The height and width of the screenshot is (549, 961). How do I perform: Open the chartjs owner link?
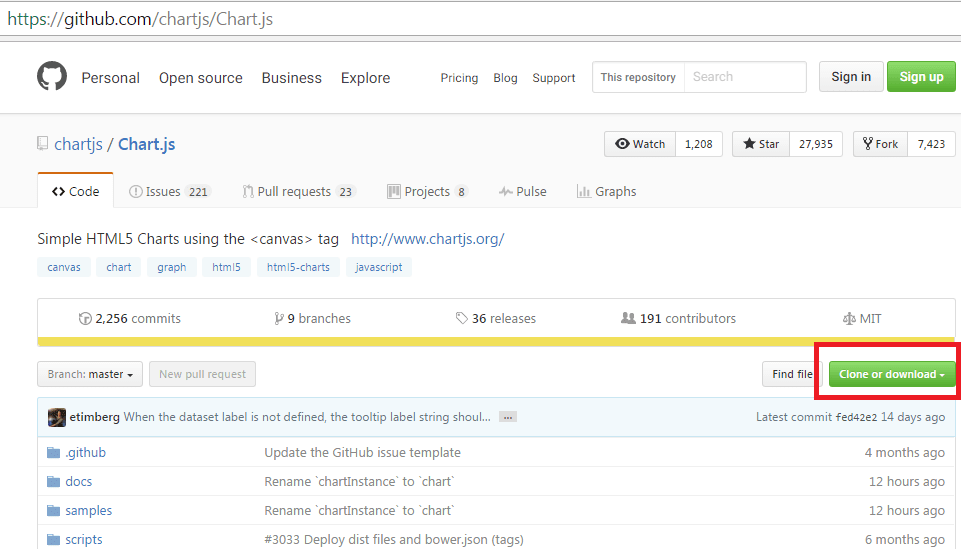point(78,144)
